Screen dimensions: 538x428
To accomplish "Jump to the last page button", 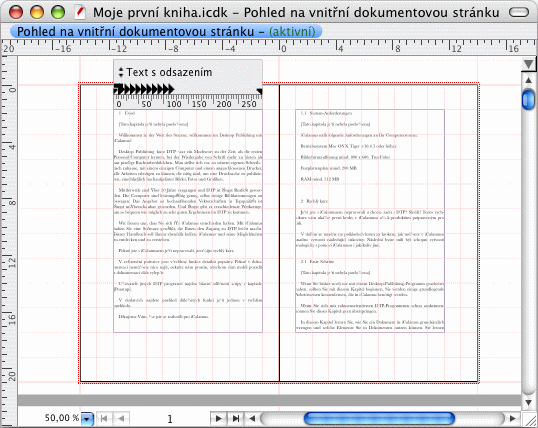I will click(x=236, y=418).
